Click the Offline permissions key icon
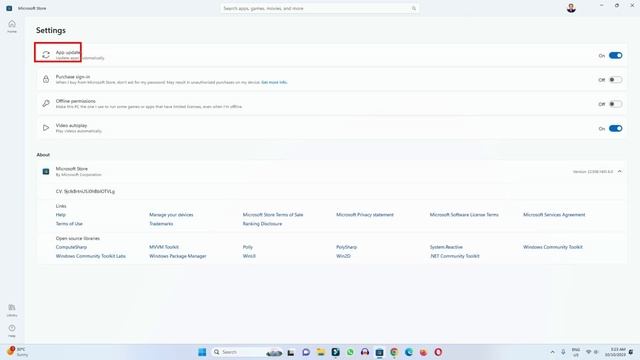The width and height of the screenshot is (640, 360). pyautogui.click(x=46, y=104)
